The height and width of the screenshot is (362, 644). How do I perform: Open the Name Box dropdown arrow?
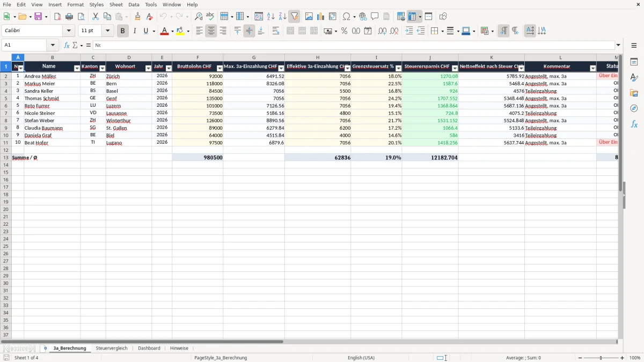coord(53,46)
